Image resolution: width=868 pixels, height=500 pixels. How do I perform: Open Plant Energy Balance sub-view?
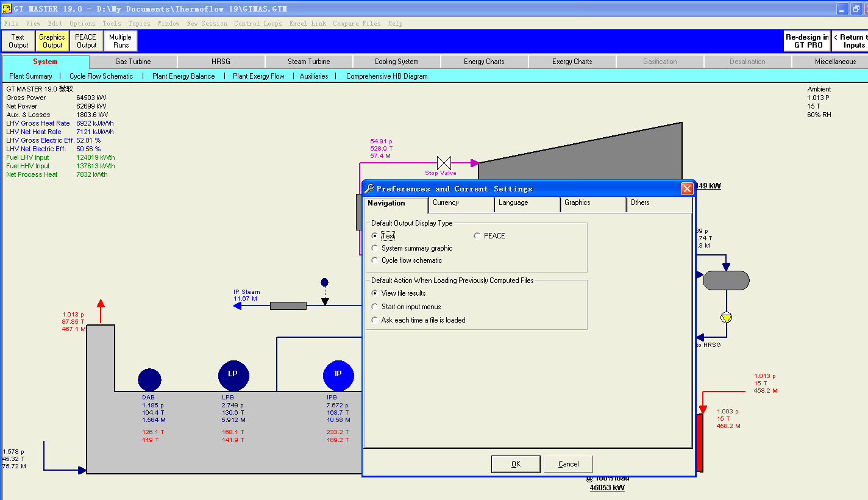(x=183, y=76)
